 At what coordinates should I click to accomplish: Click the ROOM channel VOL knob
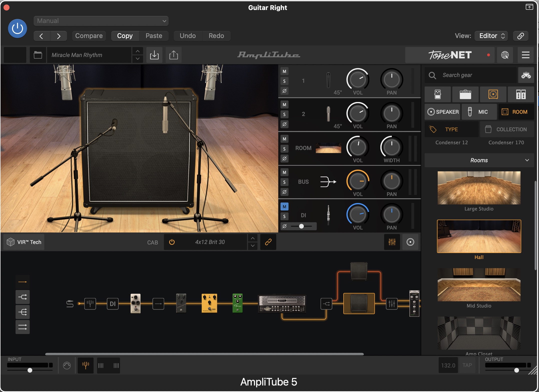click(358, 147)
